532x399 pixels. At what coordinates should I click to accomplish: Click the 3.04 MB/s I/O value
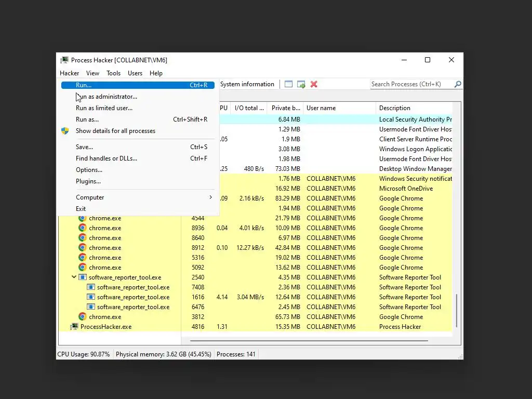point(250,297)
